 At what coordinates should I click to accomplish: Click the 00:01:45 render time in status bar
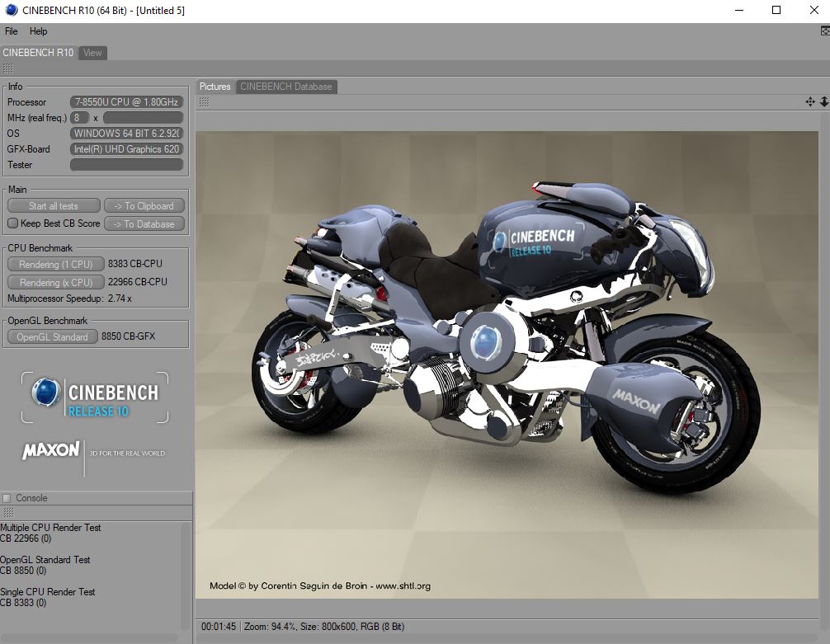tap(219, 627)
